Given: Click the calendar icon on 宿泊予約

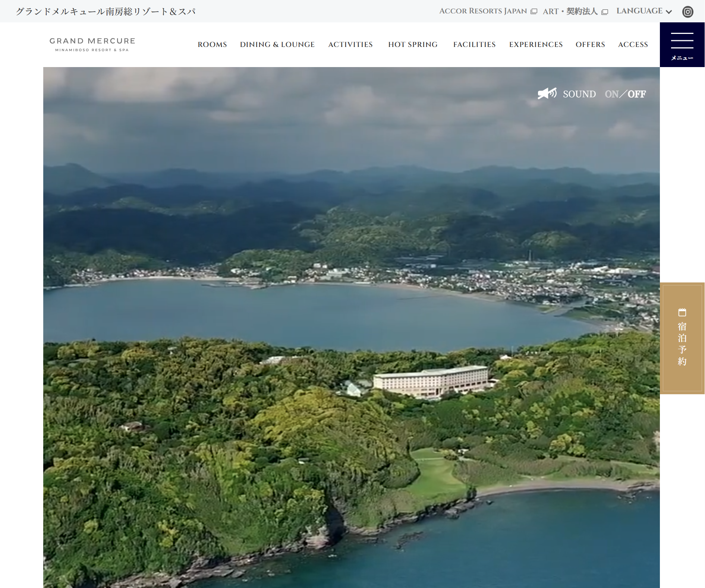Looking at the screenshot, I should (682, 312).
